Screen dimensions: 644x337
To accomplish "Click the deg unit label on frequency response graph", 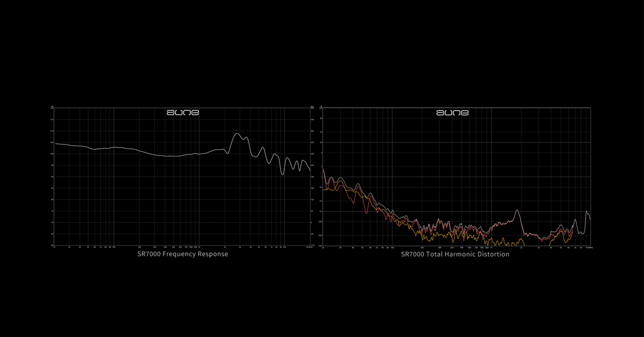I will click(312, 107).
